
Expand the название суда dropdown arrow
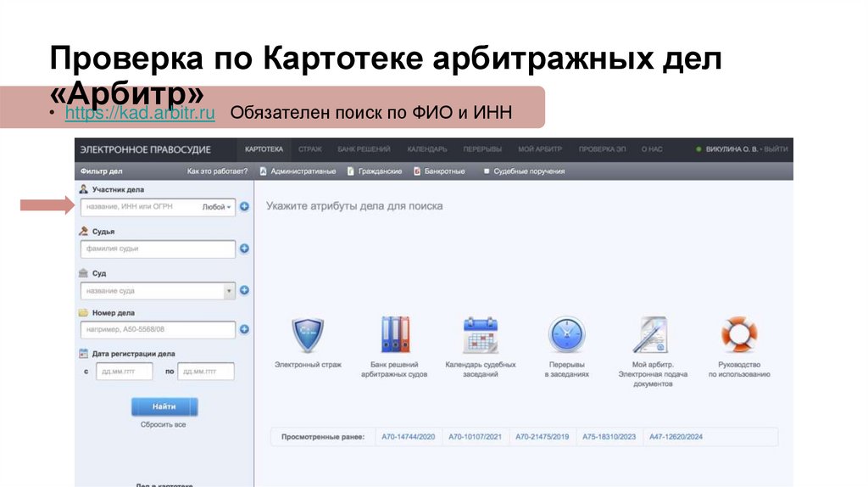pos(229,291)
